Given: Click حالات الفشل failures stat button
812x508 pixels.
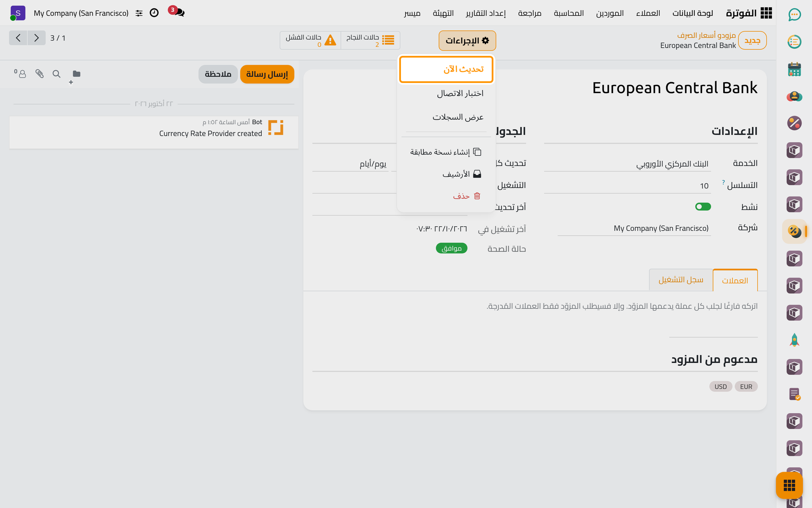Looking at the screenshot, I should tap(310, 40).
